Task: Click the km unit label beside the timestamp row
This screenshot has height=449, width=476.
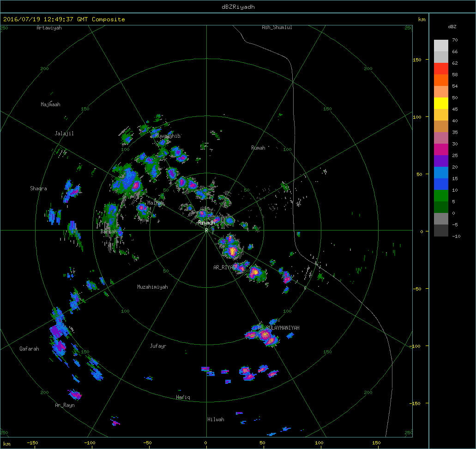Action: click(422, 19)
